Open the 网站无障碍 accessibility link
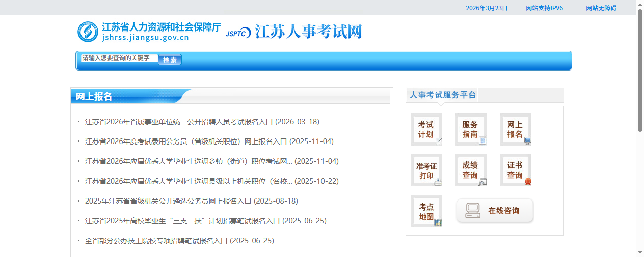The image size is (644, 257). click(601, 8)
